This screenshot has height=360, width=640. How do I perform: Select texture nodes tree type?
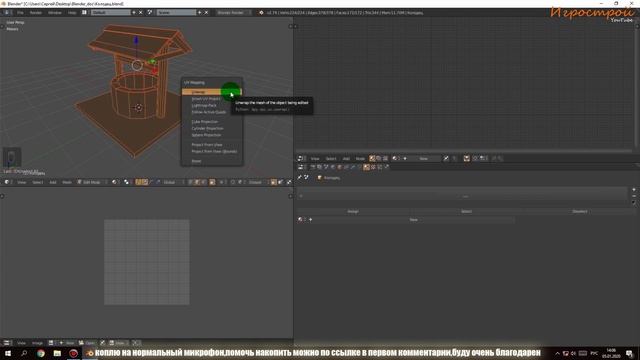385,158
